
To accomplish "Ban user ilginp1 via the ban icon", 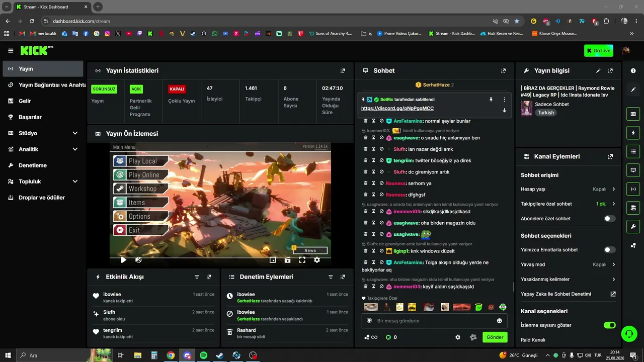I will click(x=382, y=251).
